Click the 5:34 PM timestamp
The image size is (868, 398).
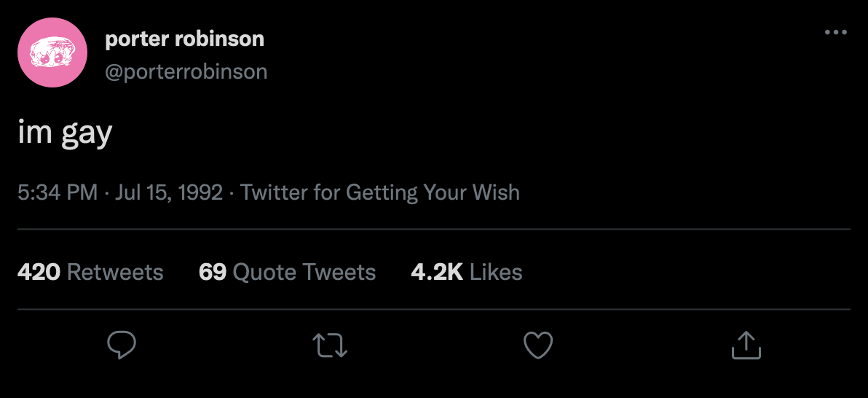(58, 192)
